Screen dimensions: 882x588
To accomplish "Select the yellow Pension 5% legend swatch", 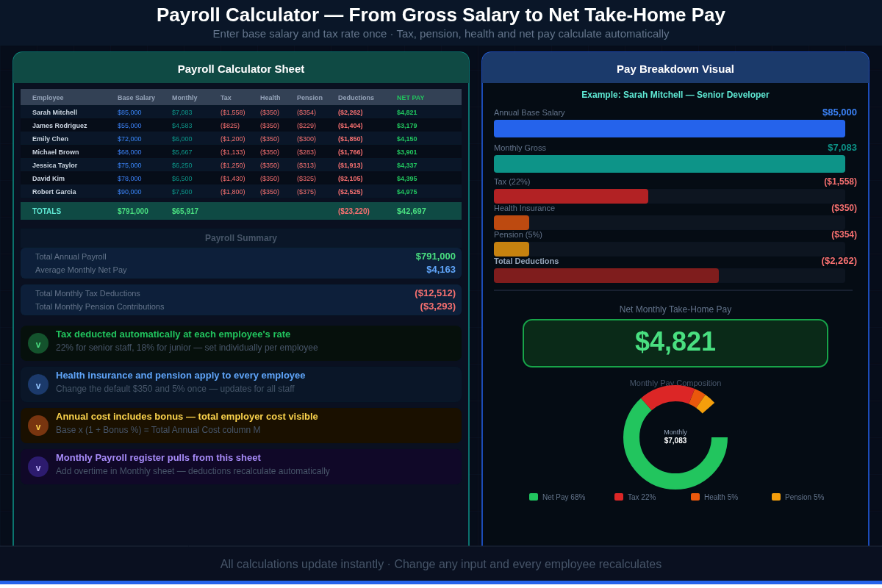I will pos(776,497).
